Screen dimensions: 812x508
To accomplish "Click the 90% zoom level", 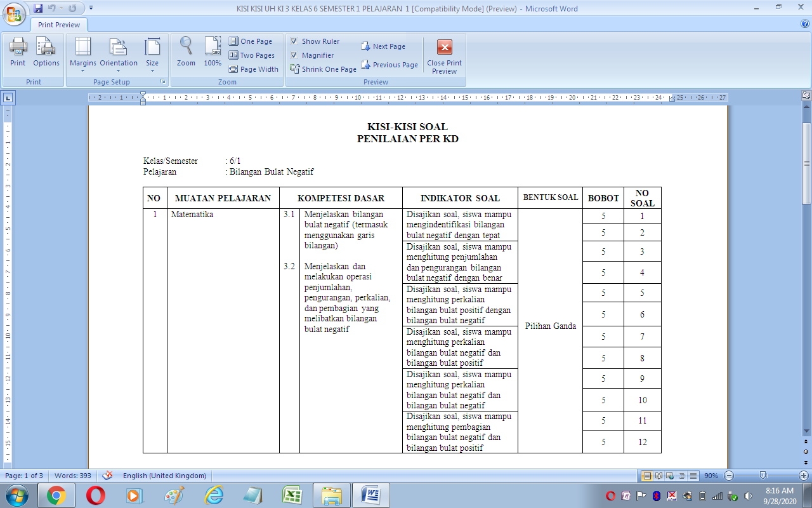I will coord(711,476).
